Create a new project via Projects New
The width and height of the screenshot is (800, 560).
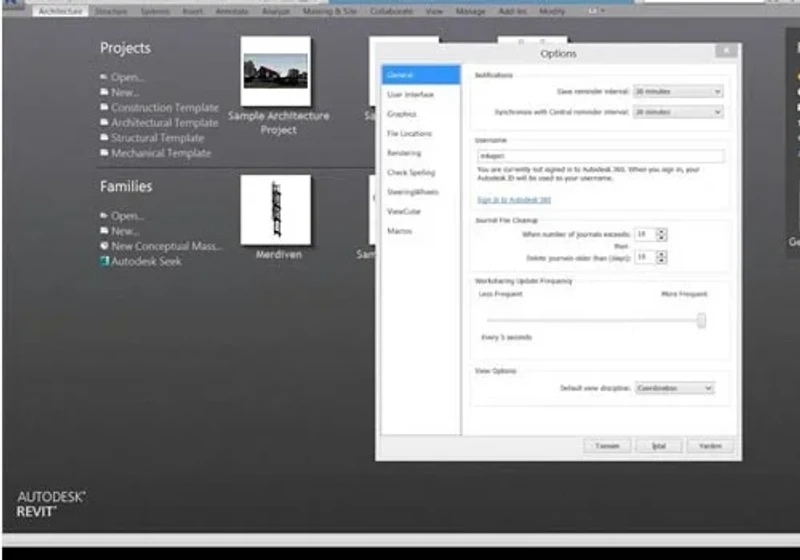click(125, 92)
